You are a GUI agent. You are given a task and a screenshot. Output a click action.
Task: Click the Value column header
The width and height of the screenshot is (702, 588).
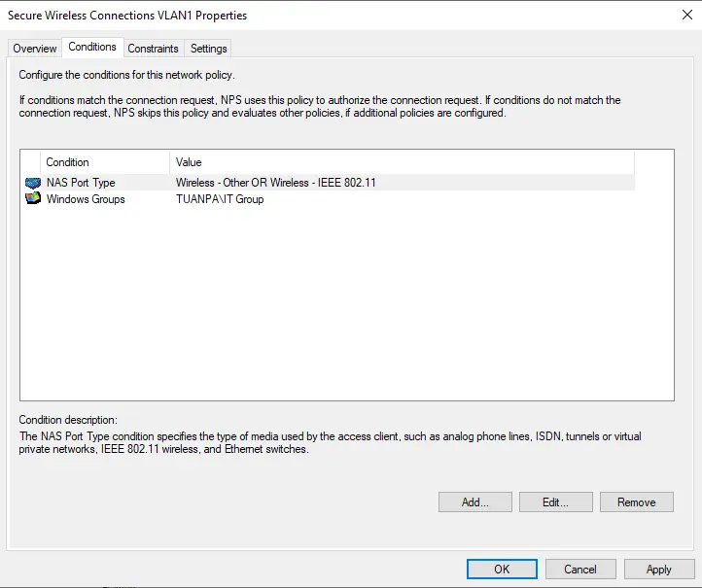pos(402,162)
